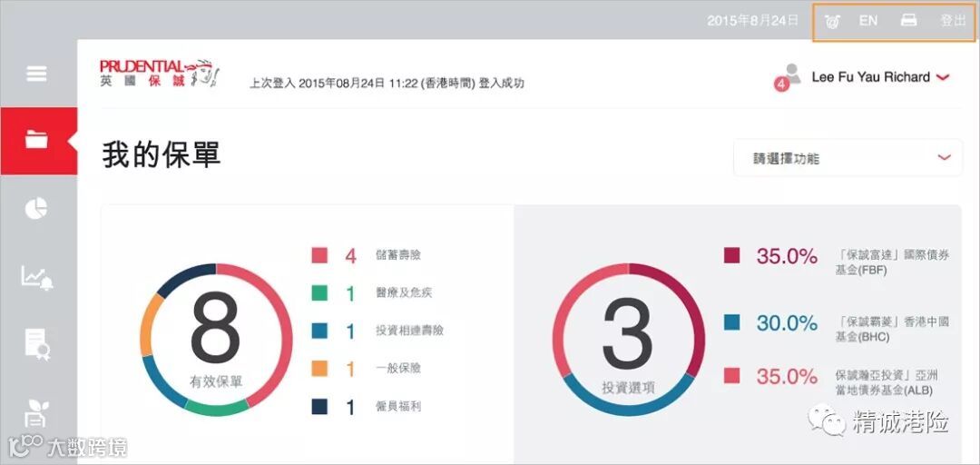Click the Prudential 英國保誠 logo
This screenshot has width=980, height=465.
(160, 74)
